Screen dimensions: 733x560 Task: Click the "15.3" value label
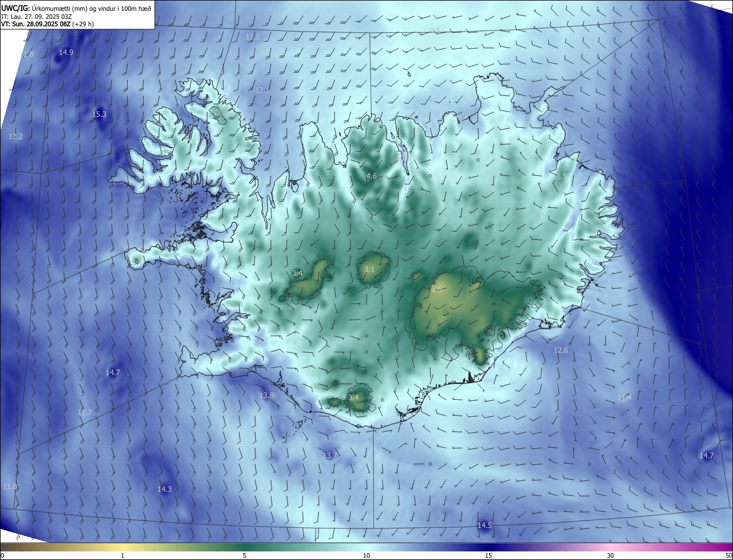point(99,115)
